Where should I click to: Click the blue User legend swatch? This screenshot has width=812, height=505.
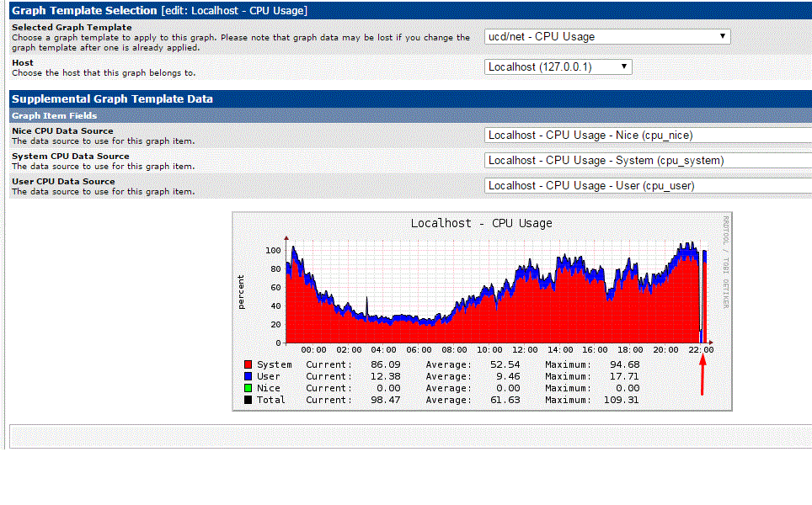point(248,376)
